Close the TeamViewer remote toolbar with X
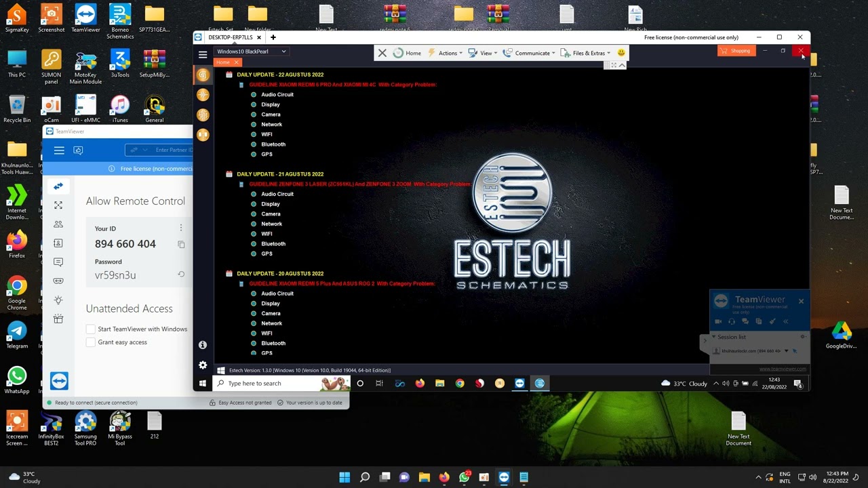This screenshot has height=488, width=868. (382, 53)
